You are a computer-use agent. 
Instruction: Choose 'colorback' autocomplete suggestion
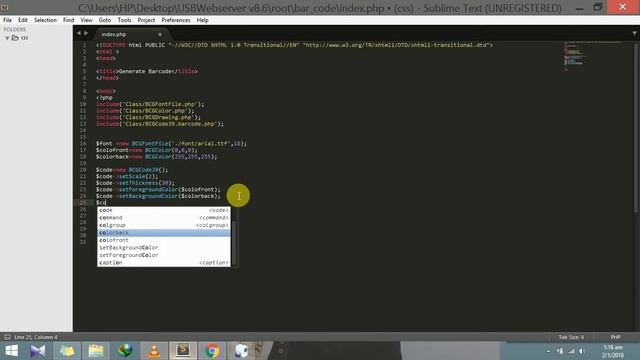click(164, 233)
